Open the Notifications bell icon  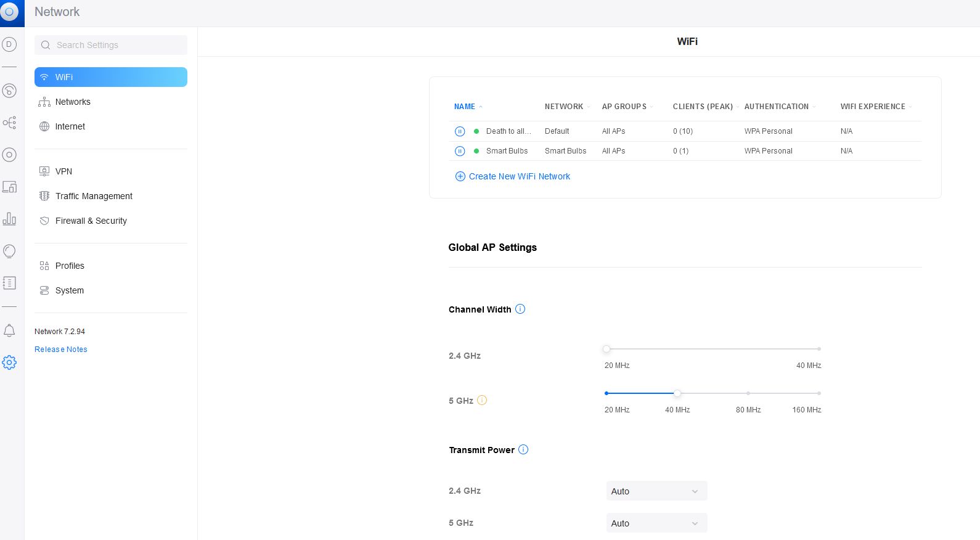pos(9,330)
